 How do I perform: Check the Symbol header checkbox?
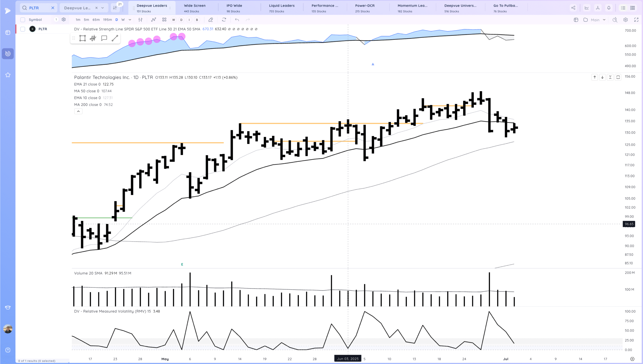tap(23, 20)
